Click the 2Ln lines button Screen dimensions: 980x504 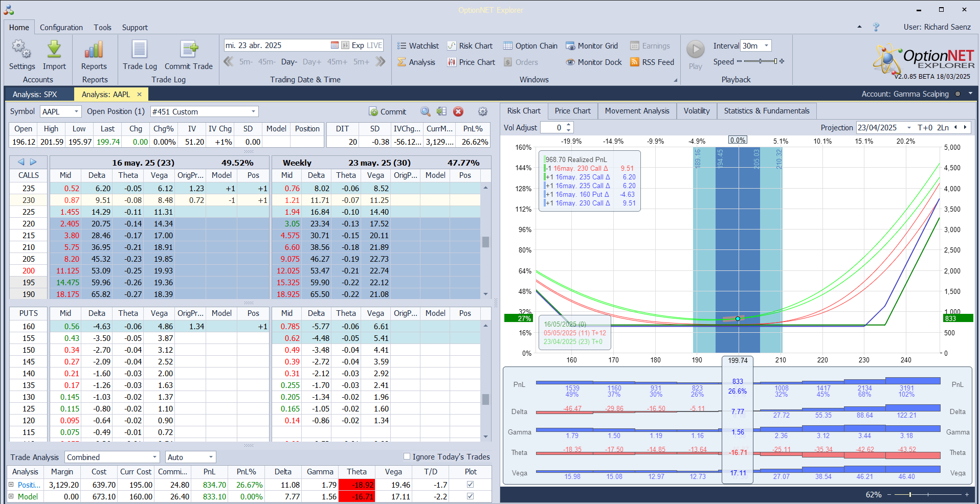pyautogui.click(x=943, y=127)
